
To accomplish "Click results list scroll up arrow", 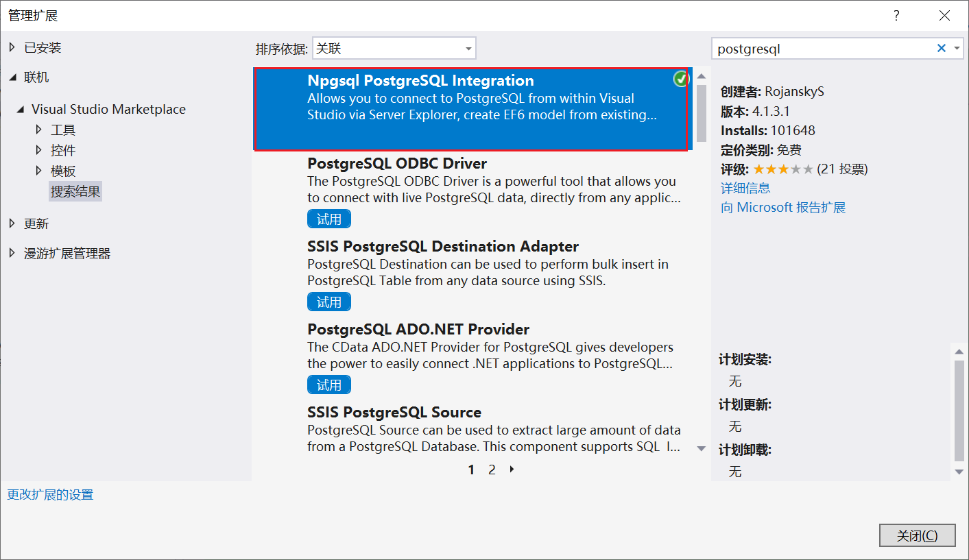I will pos(701,76).
